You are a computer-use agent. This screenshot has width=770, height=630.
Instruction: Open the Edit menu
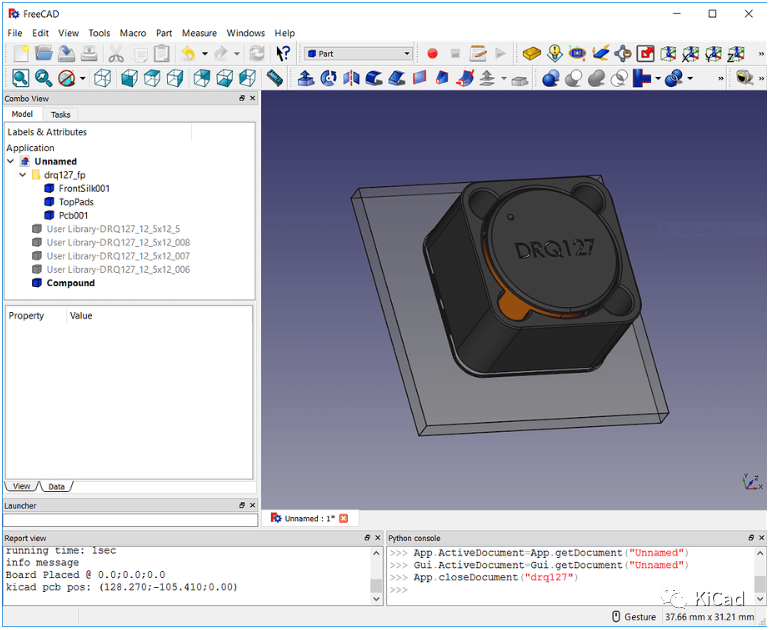(x=40, y=33)
